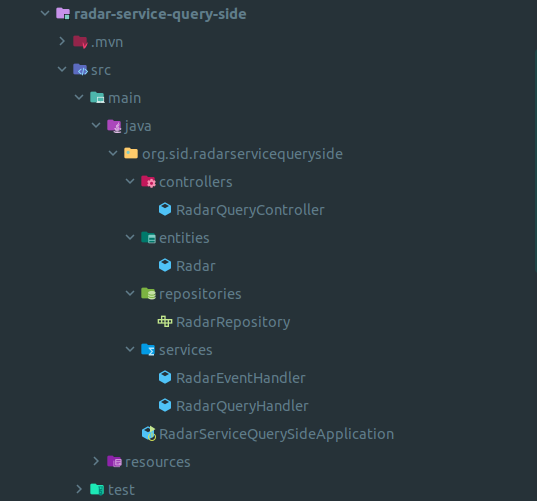
Task: Select the main row label
Action: pyautogui.click(x=125, y=98)
